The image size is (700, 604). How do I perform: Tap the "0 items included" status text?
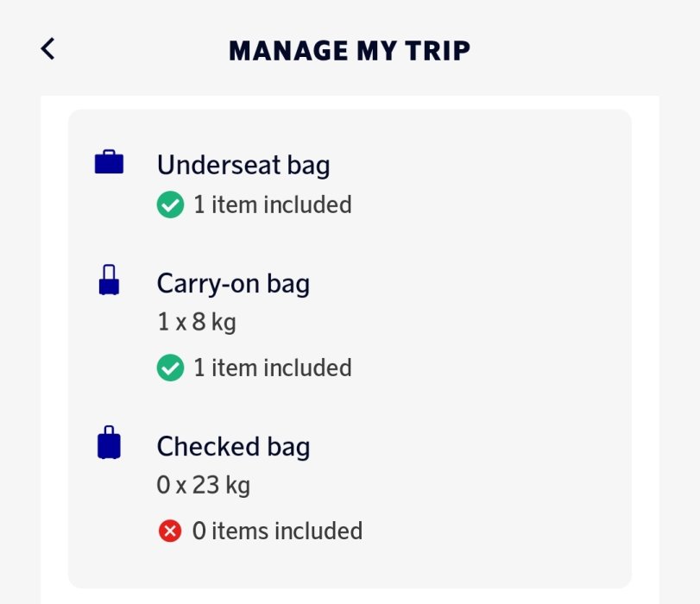click(277, 531)
